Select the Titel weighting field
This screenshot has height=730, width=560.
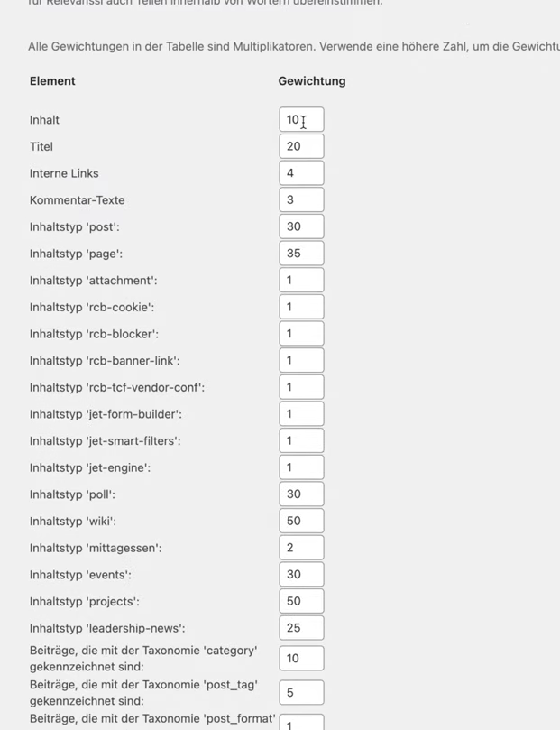tap(302, 145)
